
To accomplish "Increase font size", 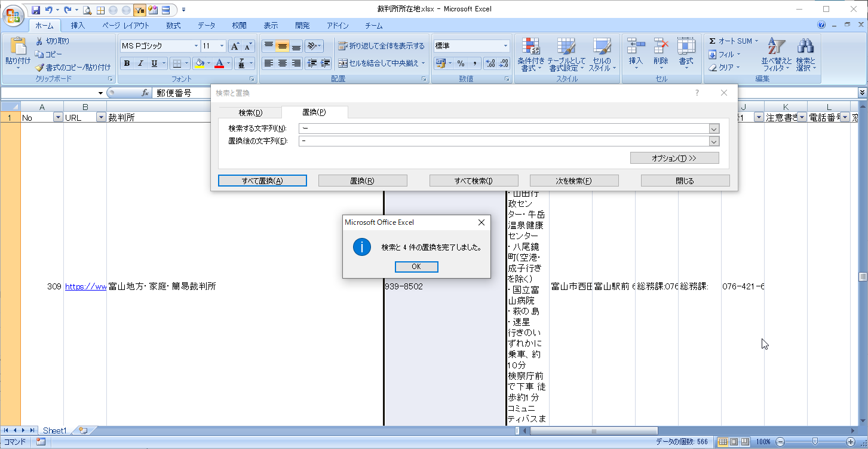I will pyautogui.click(x=235, y=46).
